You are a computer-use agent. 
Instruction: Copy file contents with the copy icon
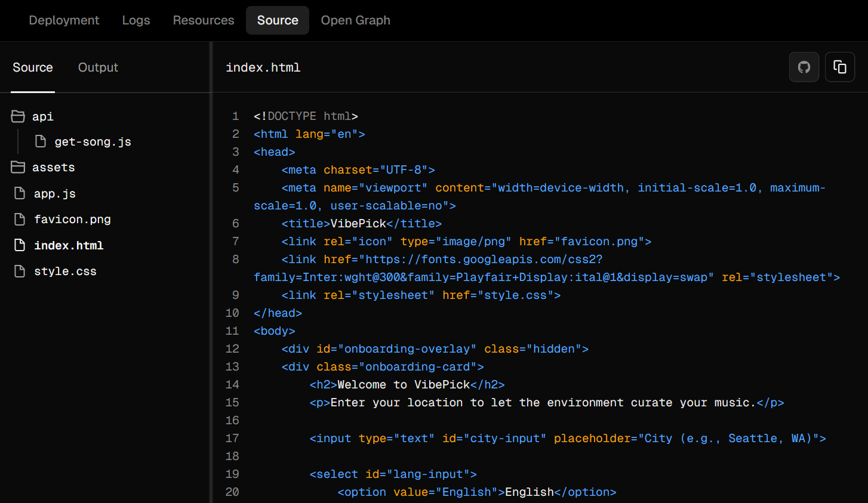click(840, 67)
